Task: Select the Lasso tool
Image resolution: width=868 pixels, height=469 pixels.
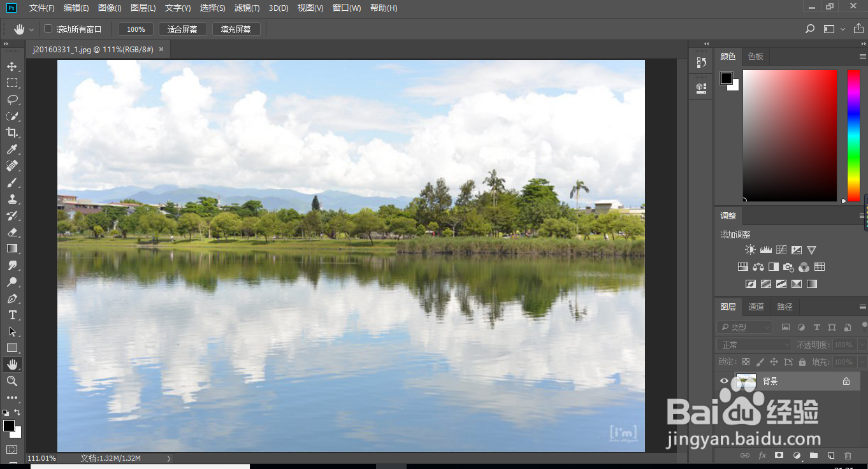Action: (x=11, y=99)
